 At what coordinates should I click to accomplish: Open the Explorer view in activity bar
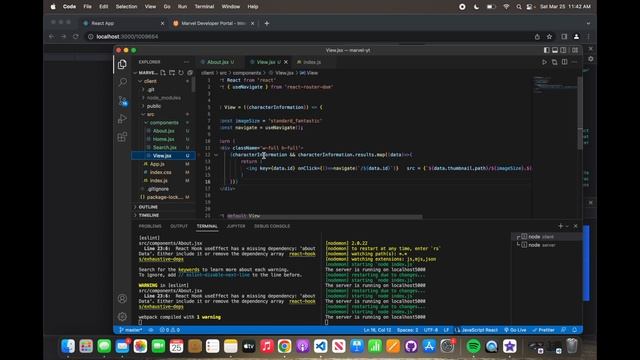[122, 64]
